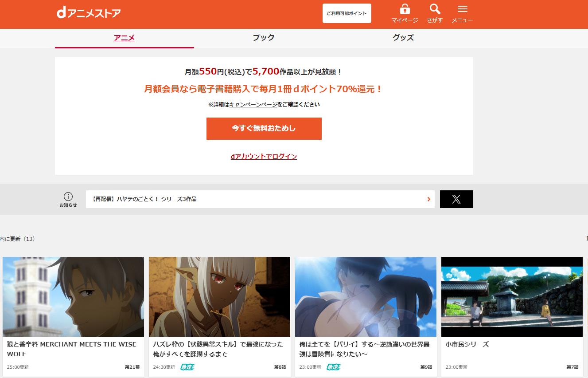This screenshot has width=588, height=378.
Task: Open the キャンペーンページ link
Action: pyautogui.click(x=253, y=105)
